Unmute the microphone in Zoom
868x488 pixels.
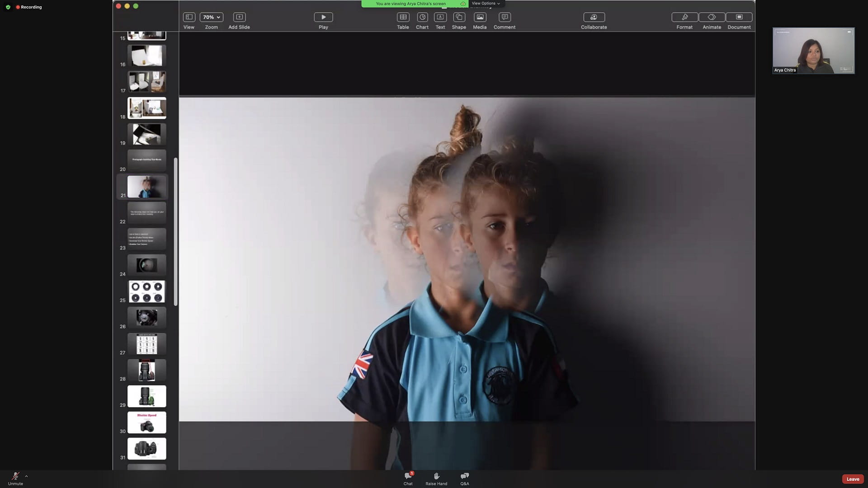coord(15,476)
